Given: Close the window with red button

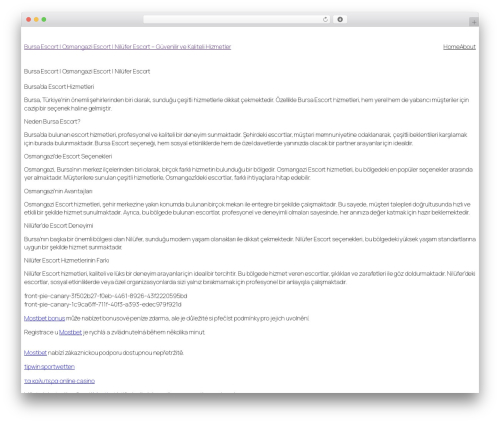Looking at the screenshot, I should tap(29, 19).
